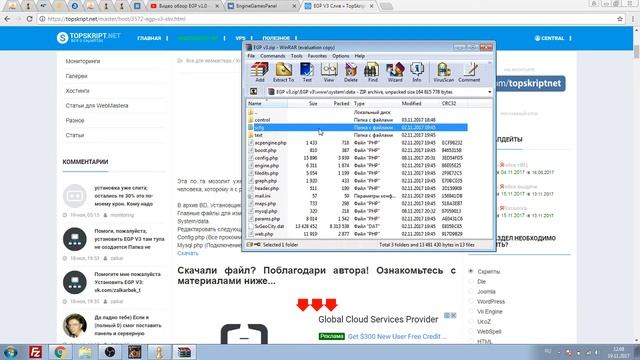This screenshot has height=360, width=640.
Task: Select the graph.php file row
Action: pos(357,181)
